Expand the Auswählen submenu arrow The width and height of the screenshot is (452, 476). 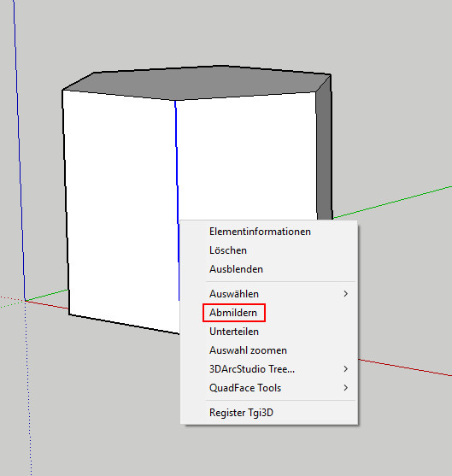[x=345, y=294]
